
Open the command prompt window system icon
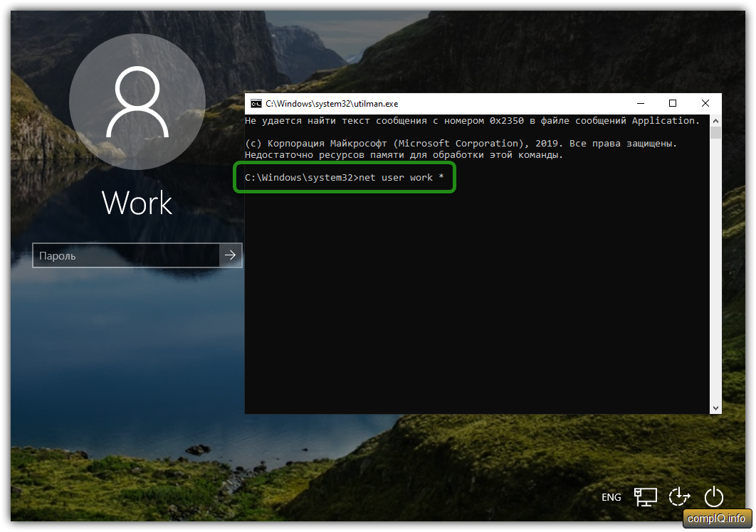coord(256,104)
